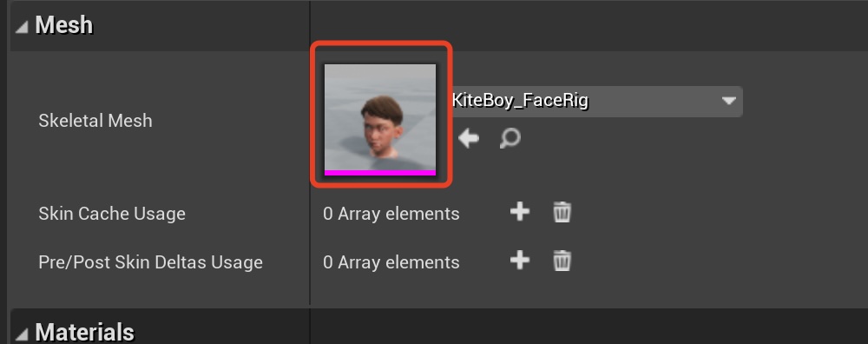Select the KiteBoy head mesh thumbnail

coord(380,117)
